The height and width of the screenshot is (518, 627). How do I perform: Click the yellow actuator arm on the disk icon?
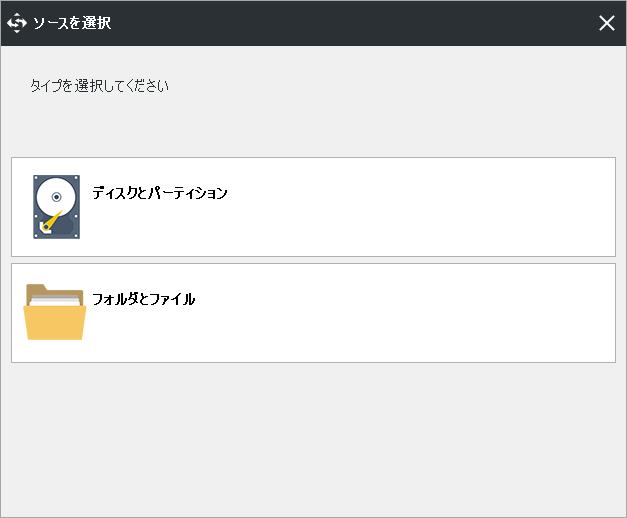coord(52,221)
